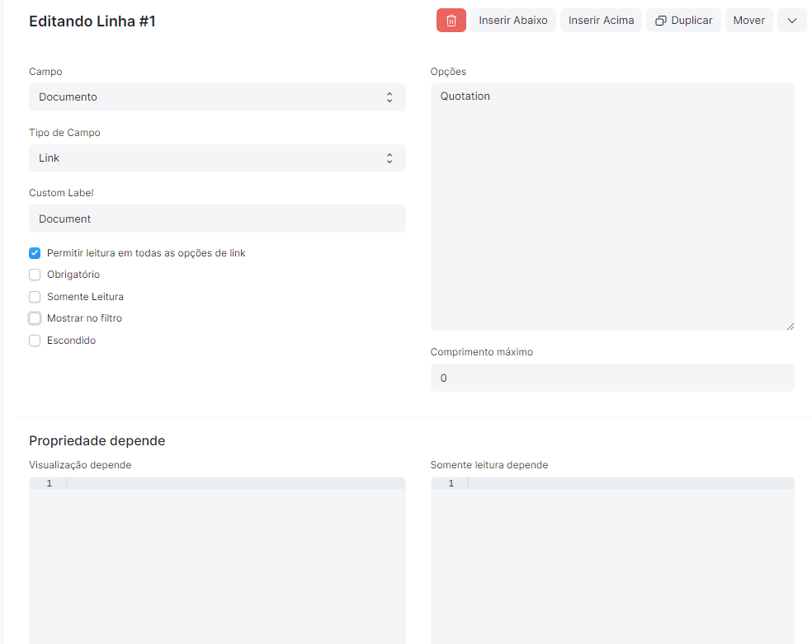Open the Campo dropdown showing Documento
The width and height of the screenshot is (812, 644).
click(x=217, y=97)
